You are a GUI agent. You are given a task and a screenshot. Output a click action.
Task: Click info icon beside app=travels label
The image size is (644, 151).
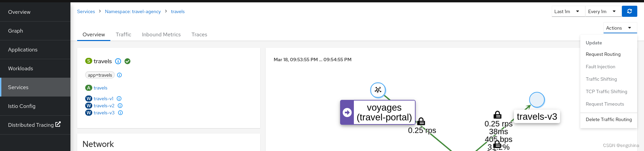(119, 75)
